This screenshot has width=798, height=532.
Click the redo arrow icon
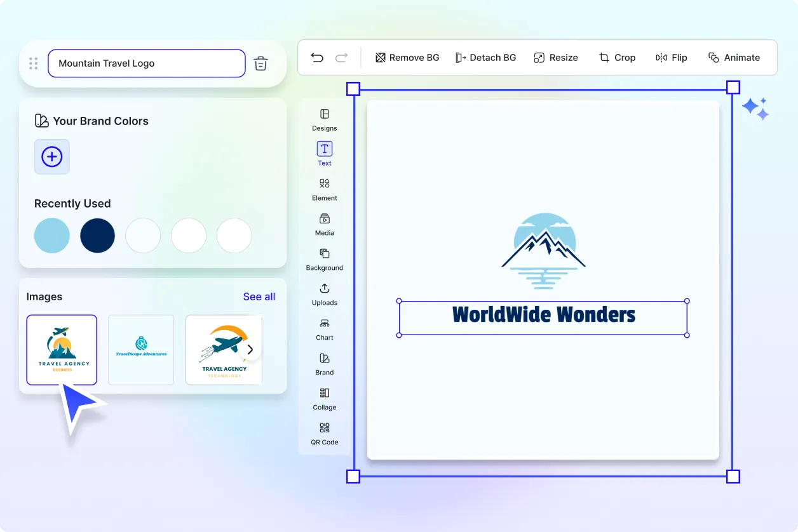point(342,58)
